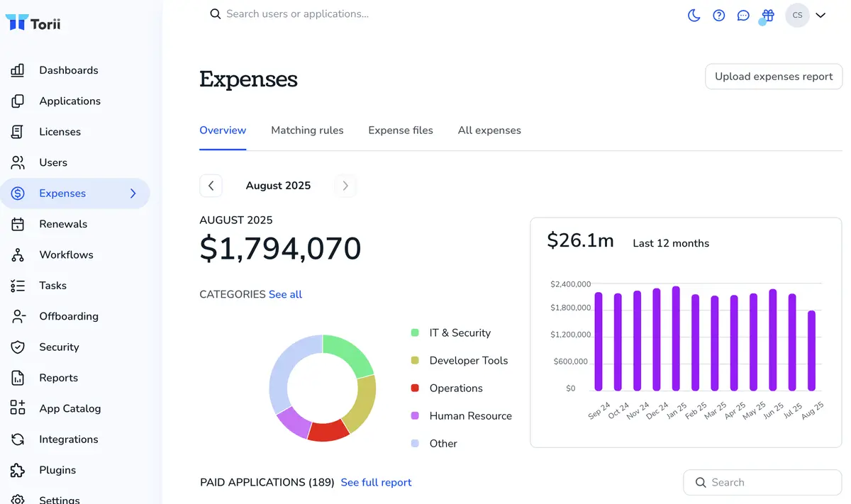Click the gift box icon in header

[x=767, y=15]
